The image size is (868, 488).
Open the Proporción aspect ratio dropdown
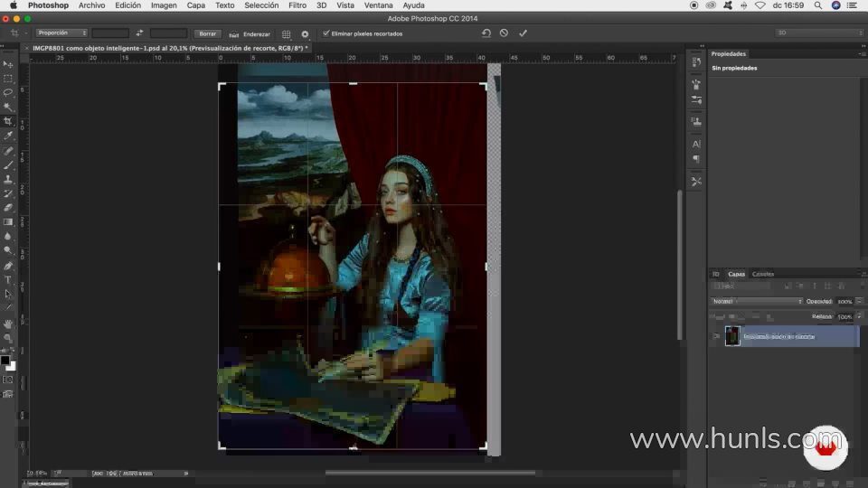point(61,33)
